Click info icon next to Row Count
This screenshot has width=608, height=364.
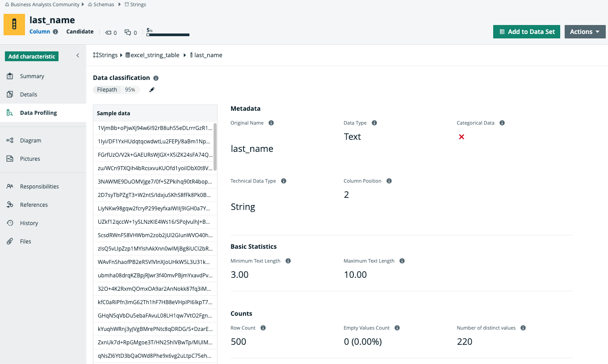pyautogui.click(x=263, y=328)
